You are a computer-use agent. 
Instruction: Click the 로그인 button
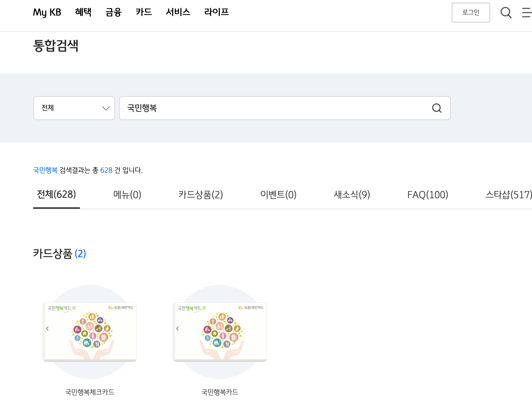[x=470, y=12]
